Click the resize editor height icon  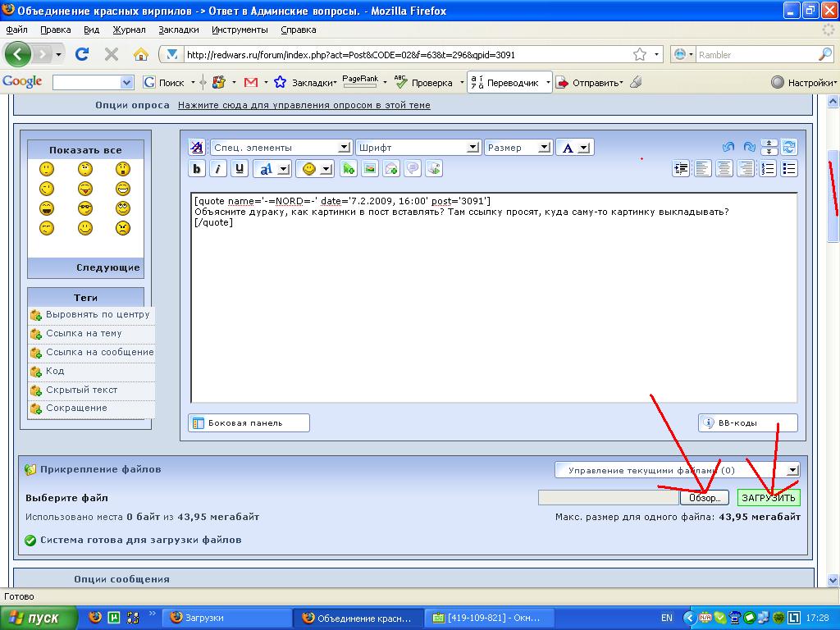(769, 147)
